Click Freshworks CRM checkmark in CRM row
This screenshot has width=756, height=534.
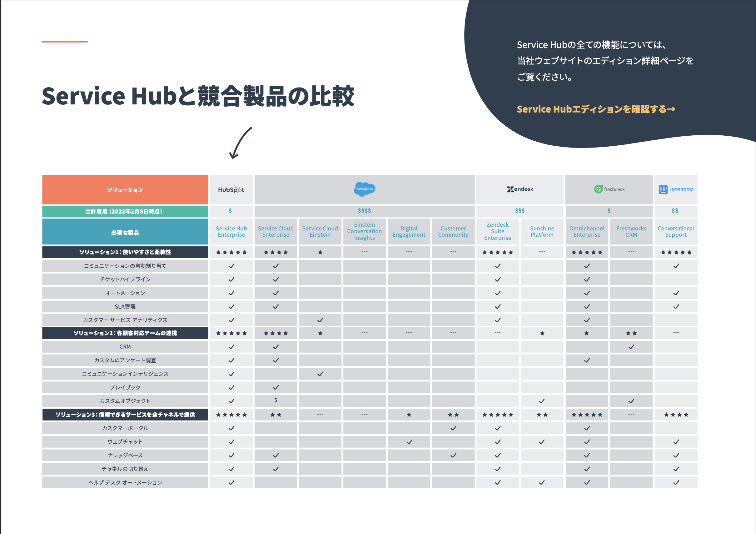[x=631, y=347]
